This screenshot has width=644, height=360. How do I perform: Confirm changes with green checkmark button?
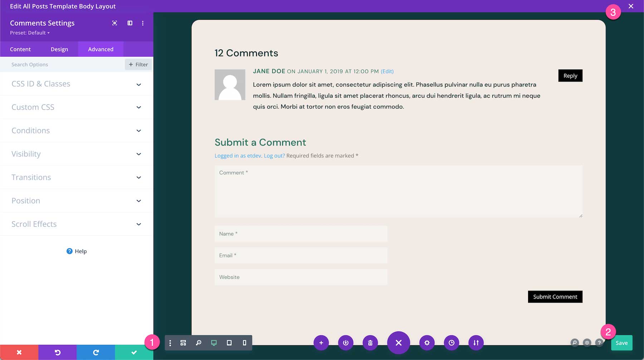point(134,352)
